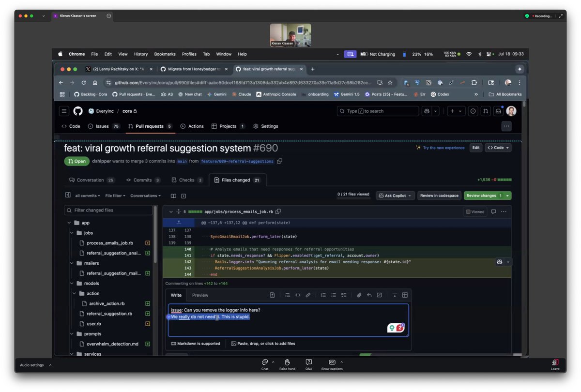
Task: Click paste, drop, or click to add files
Action: coord(263,344)
